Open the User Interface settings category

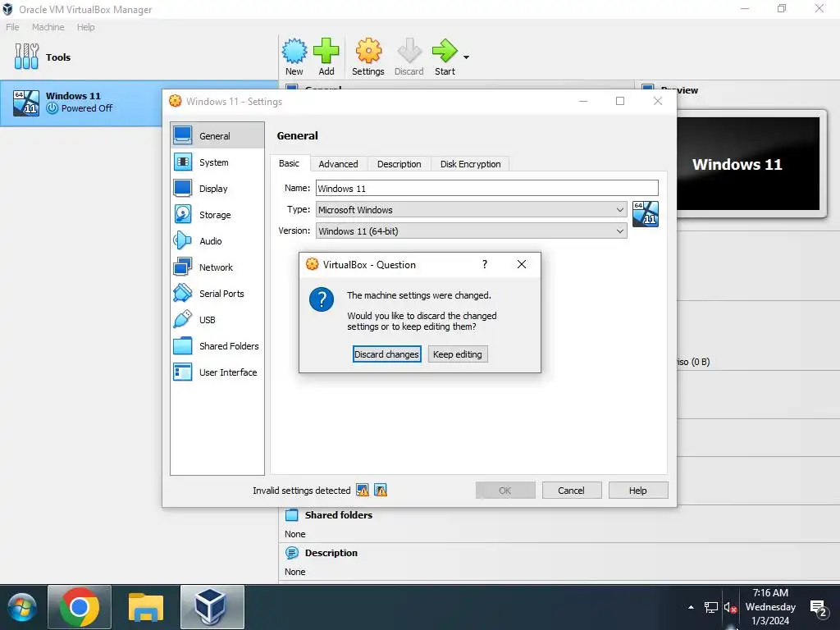click(217, 372)
